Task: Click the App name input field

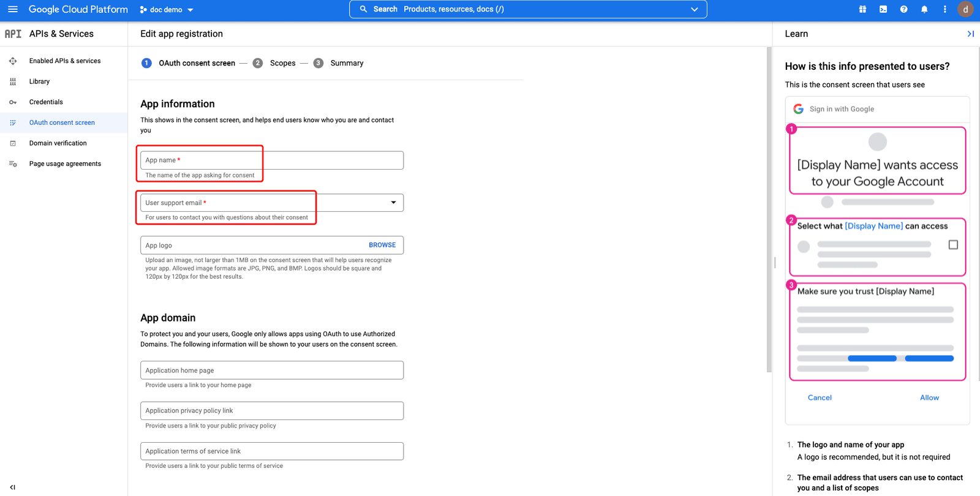Action: click(272, 160)
